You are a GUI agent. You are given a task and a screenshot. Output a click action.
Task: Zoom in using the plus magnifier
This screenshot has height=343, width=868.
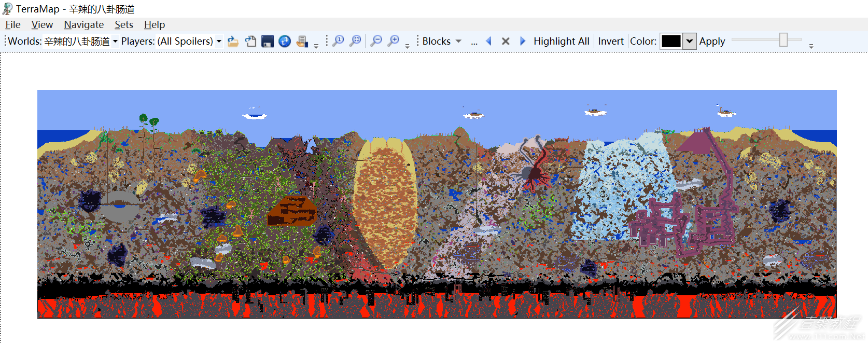pyautogui.click(x=394, y=41)
